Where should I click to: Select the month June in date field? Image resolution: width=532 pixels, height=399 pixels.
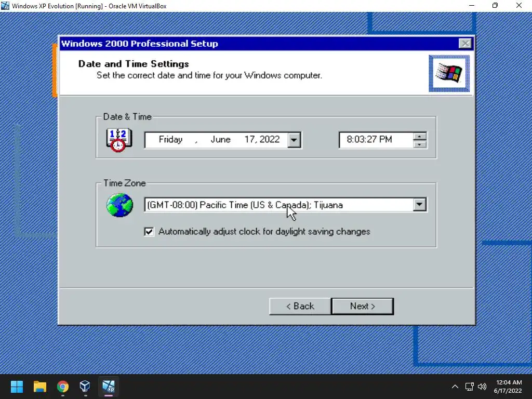[x=220, y=139]
